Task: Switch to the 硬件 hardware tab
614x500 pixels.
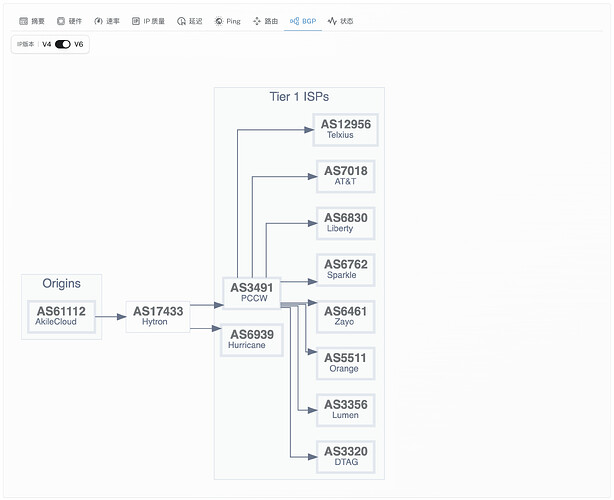Action: click(x=69, y=21)
